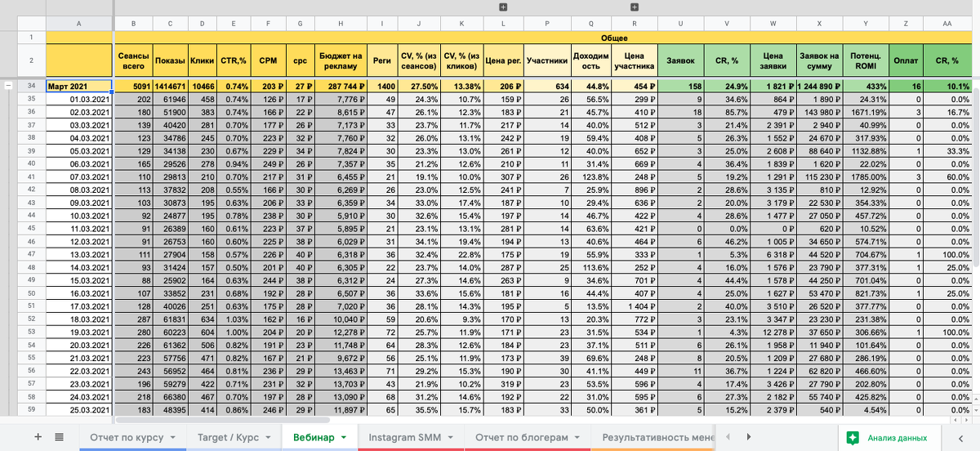Screen dimensions: 980x451
Task: Click the Показы header cell
Action: (171, 60)
